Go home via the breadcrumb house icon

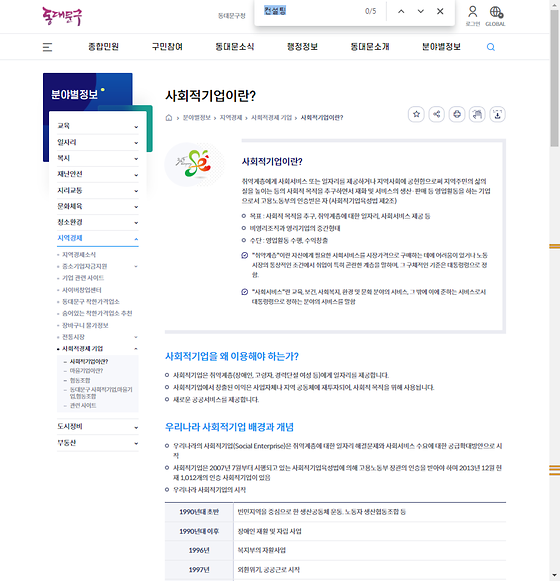(x=169, y=118)
